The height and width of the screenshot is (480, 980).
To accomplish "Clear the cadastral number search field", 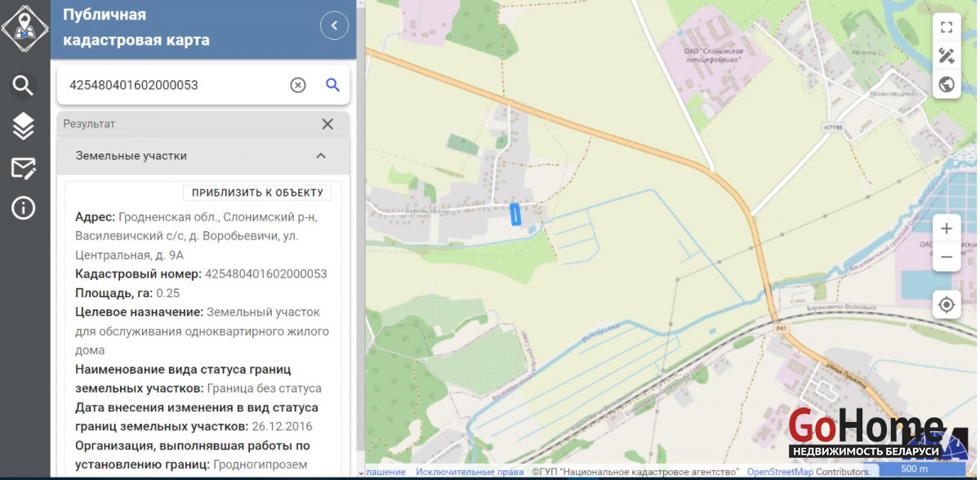I will tap(298, 85).
